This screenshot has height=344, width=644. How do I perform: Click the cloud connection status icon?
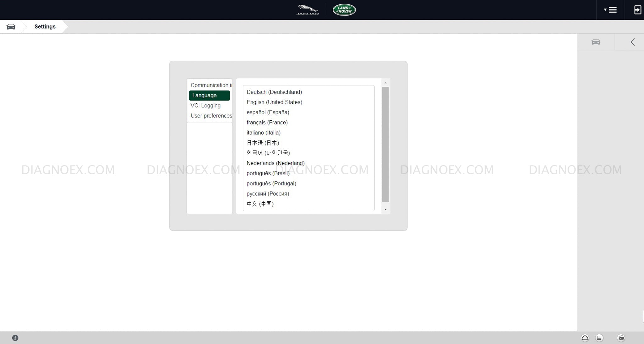tap(585, 338)
